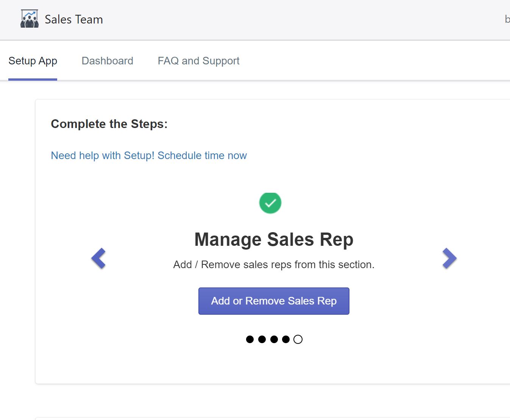
Task: Click the Sales Team app title text
Action: (74, 19)
